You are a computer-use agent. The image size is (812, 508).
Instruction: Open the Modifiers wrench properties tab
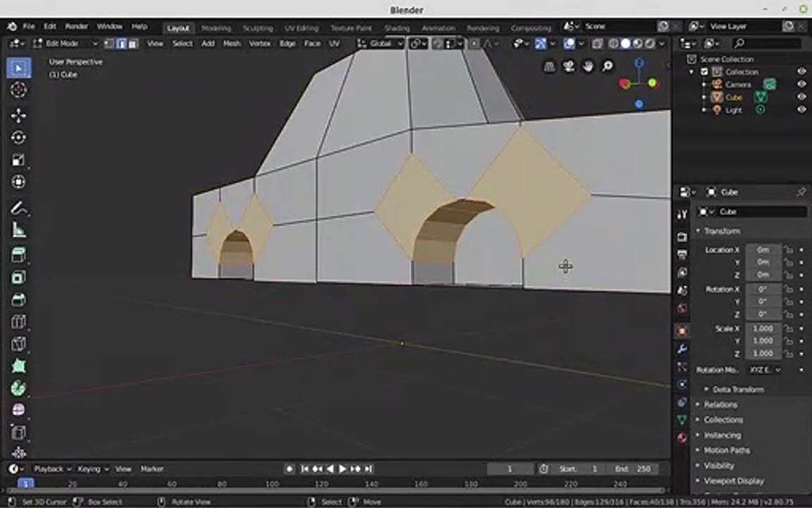point(682,349)
